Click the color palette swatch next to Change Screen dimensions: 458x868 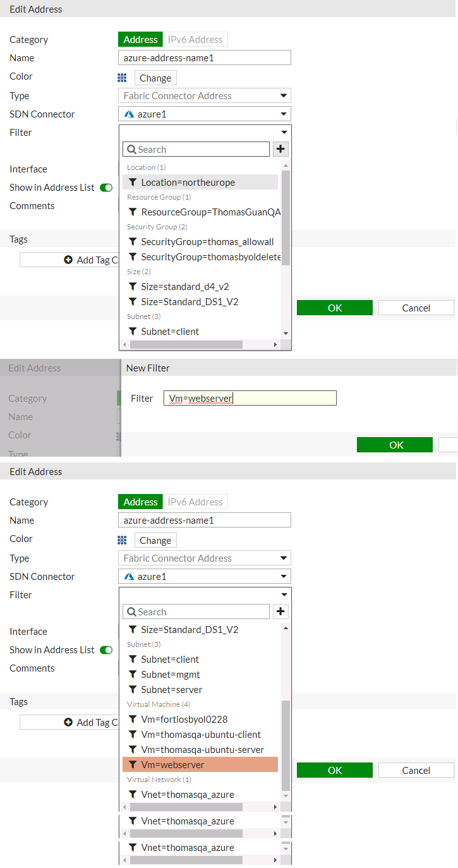click(x=122, y=78)
